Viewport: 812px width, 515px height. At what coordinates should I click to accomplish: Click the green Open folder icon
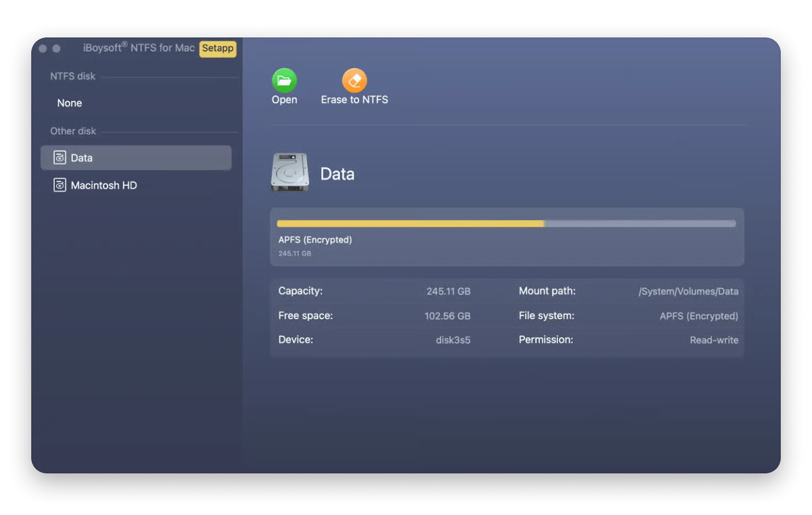[284, 80]
